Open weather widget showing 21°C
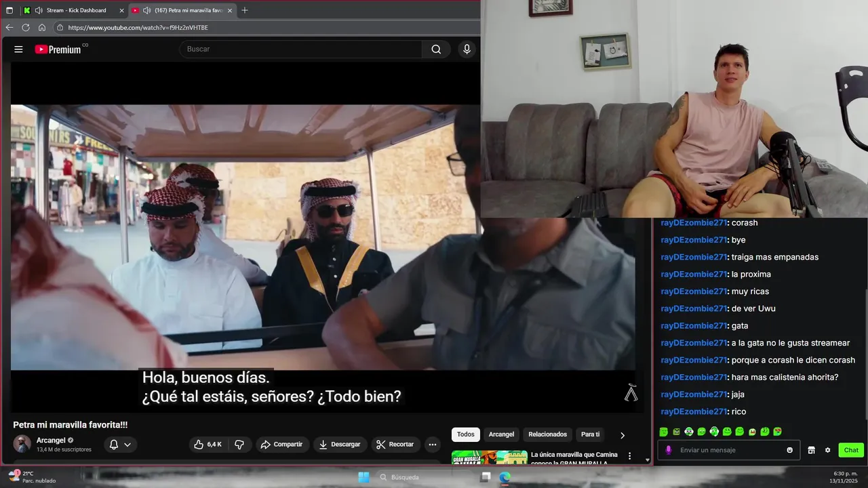The image size is (868, 488). pyautogui.click(x=32, y=476)
